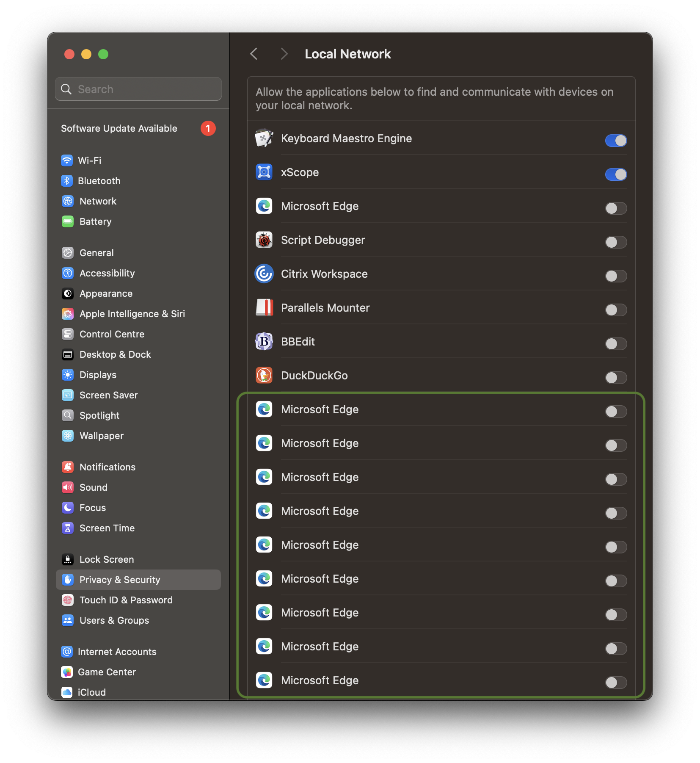Open Displays via its sun icon
Screen dimensions: 700x763
click(68, 375)
